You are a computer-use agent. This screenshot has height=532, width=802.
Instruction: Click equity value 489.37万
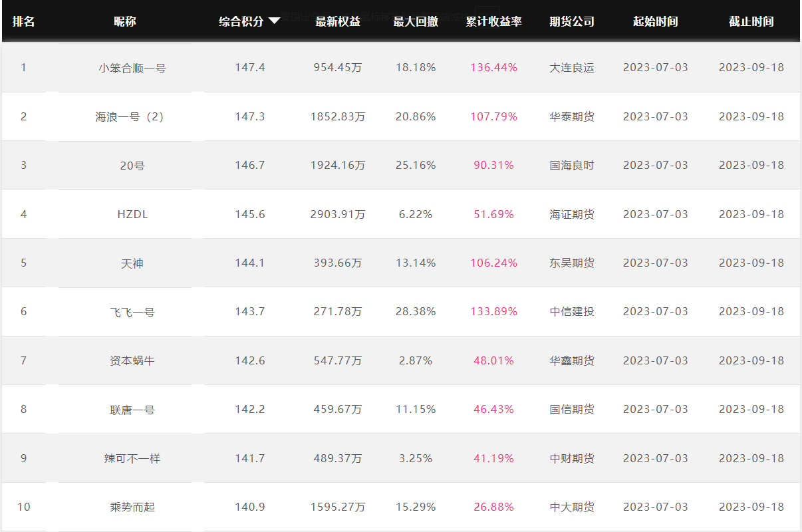click(338, 458)
